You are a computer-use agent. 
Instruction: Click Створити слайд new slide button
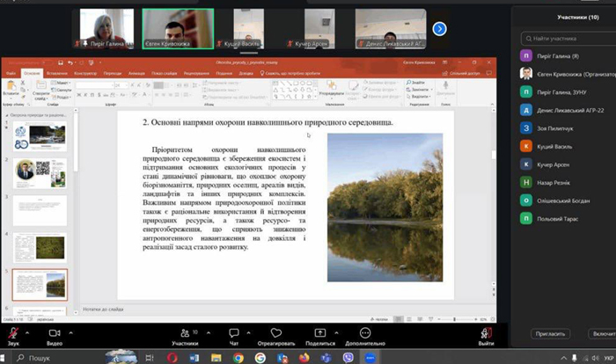coord(40,90)
